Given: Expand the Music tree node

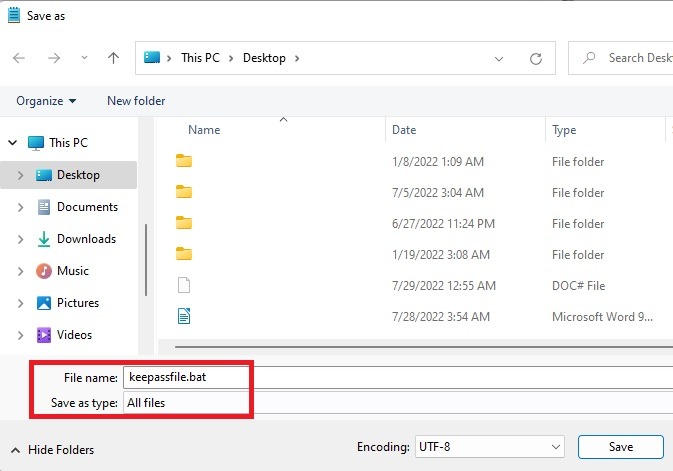Looking at the screenshot, I should click(x=20, y=271).
